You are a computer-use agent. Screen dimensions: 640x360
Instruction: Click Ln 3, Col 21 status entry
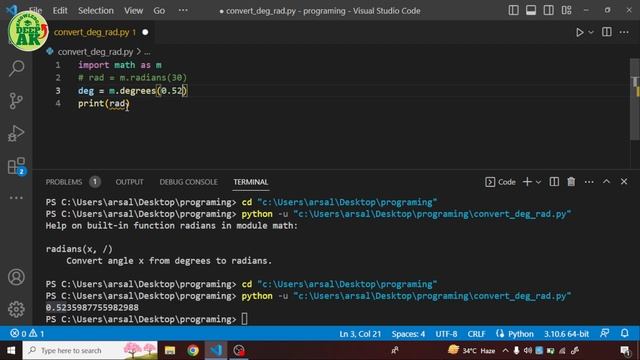tap(360, 334)
